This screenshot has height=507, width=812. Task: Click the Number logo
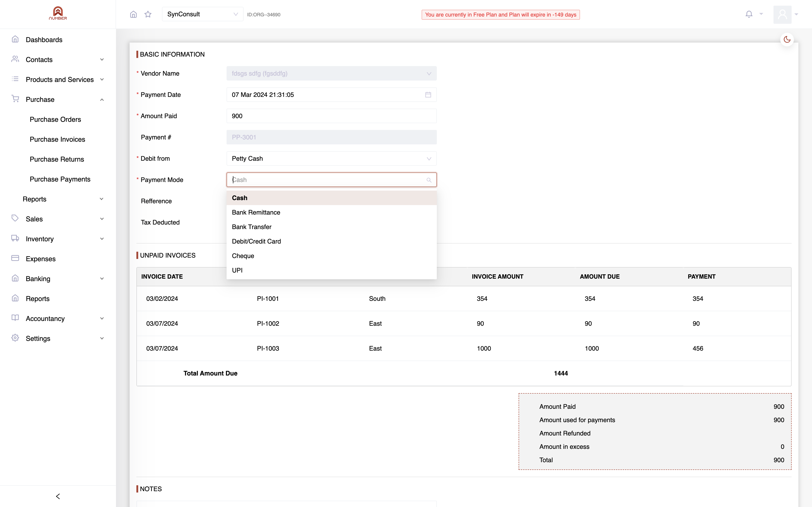pos(58,13)
